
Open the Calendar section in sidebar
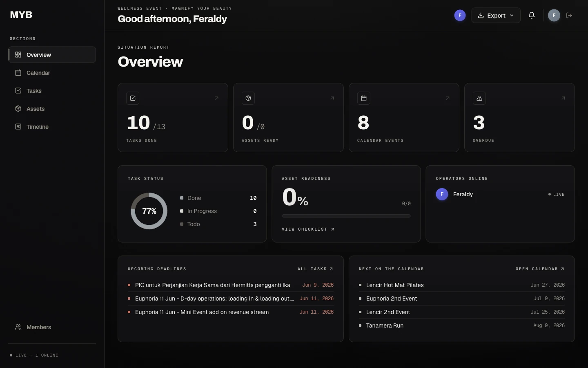point(52,73)
